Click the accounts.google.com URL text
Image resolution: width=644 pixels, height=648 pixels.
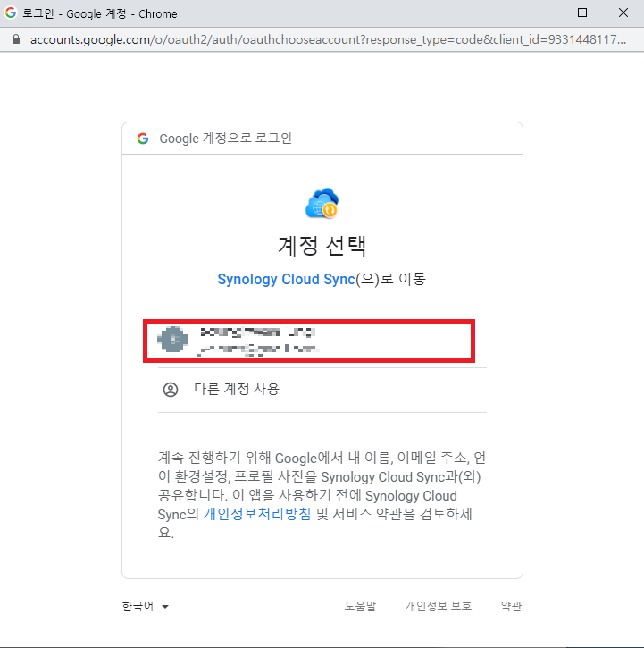pyautogui.click(x=328, y=39)
